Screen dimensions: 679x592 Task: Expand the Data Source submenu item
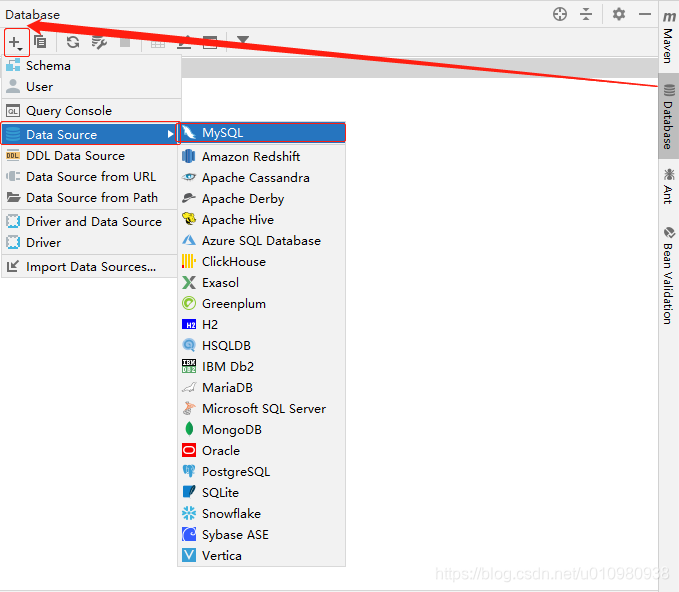click(90, 134)
